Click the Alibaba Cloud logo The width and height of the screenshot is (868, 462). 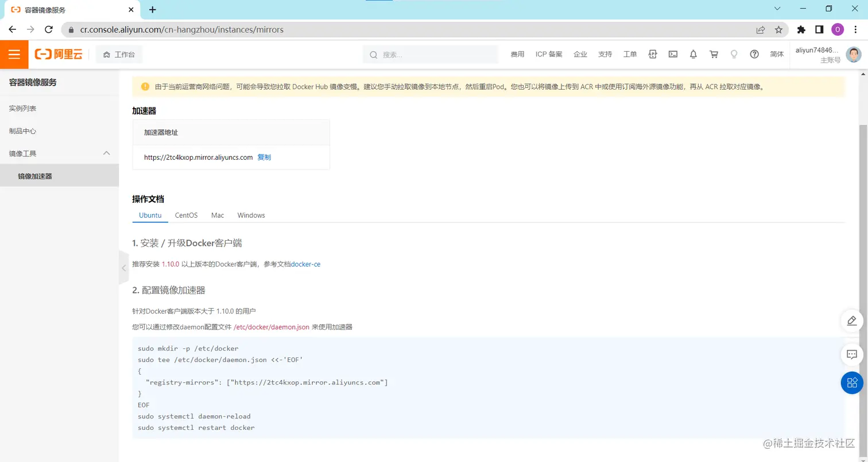59,55
